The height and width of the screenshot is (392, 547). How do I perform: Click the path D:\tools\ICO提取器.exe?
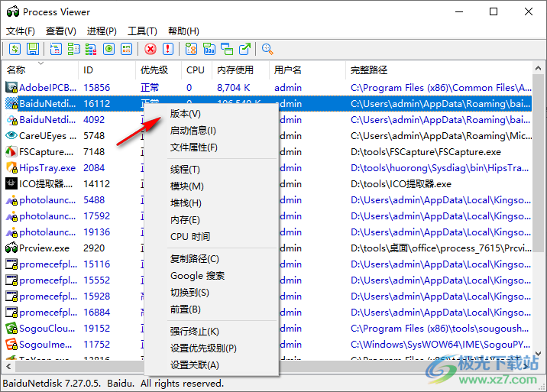[401, 184]
